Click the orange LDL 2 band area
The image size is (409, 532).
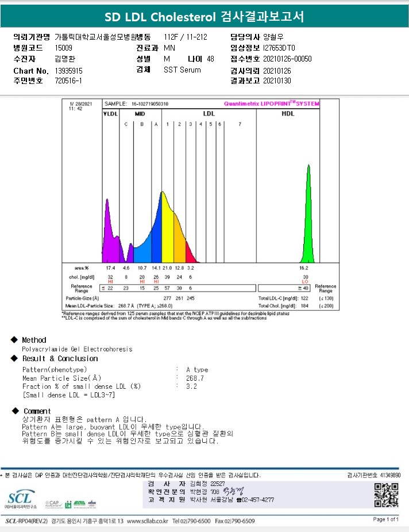point(180,239)
